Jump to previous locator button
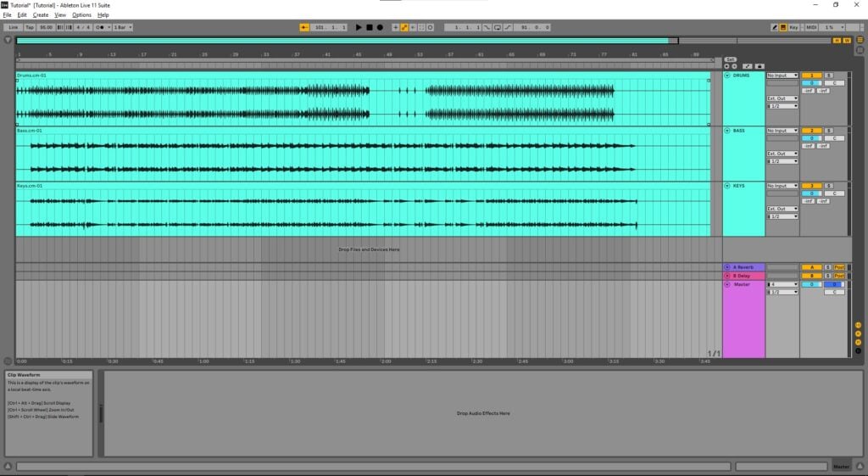 tap(726, 66)
